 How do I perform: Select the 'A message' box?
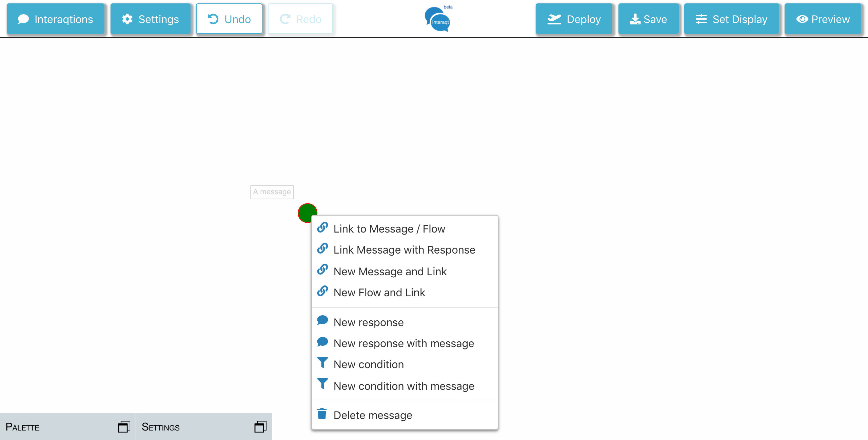click(272, 192)
